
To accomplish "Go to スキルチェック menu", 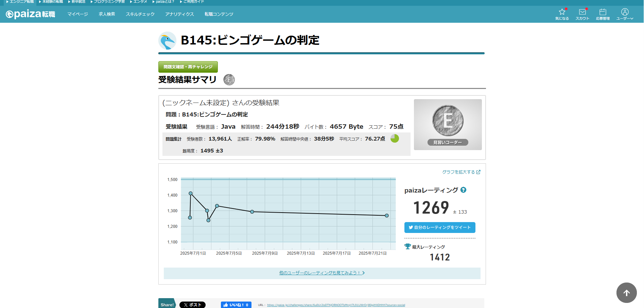I will click(x=140, y=14).
